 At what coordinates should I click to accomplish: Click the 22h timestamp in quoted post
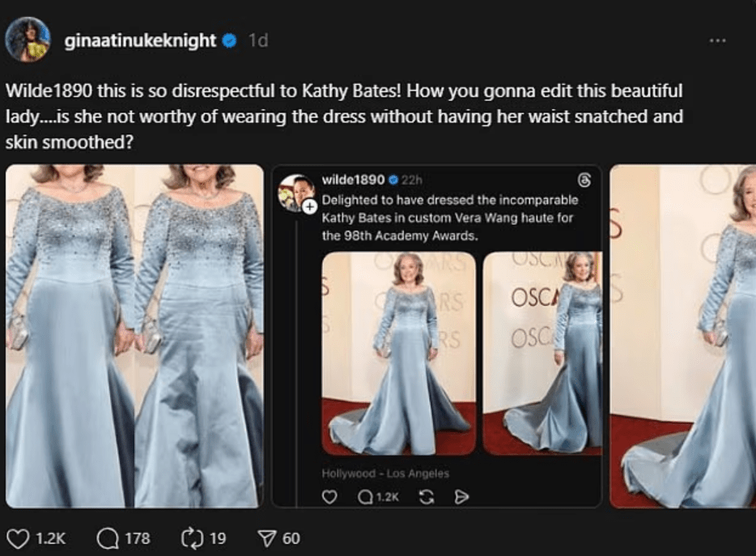click(411, 179)
